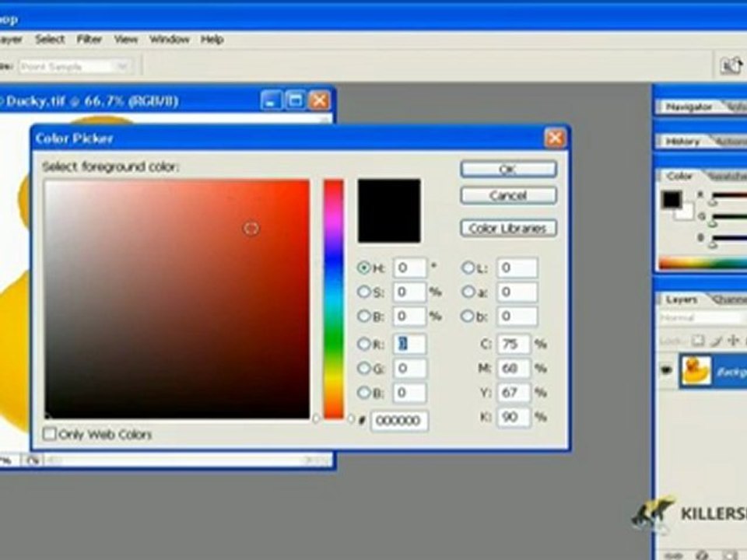Screen dimensions: 747x560
Task: Click the C cyan percentage field
Action: pyautogui.click(x=514, y=344)
